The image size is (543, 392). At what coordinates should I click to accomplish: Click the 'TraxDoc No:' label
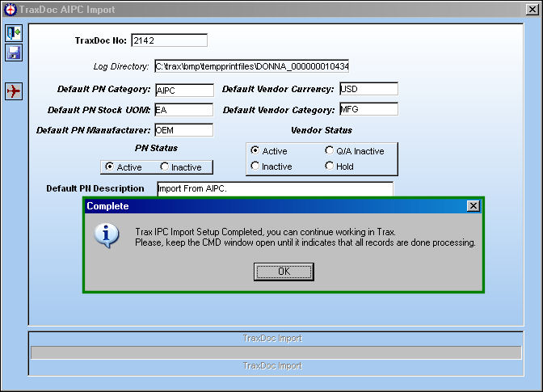(x=101, y=40)
